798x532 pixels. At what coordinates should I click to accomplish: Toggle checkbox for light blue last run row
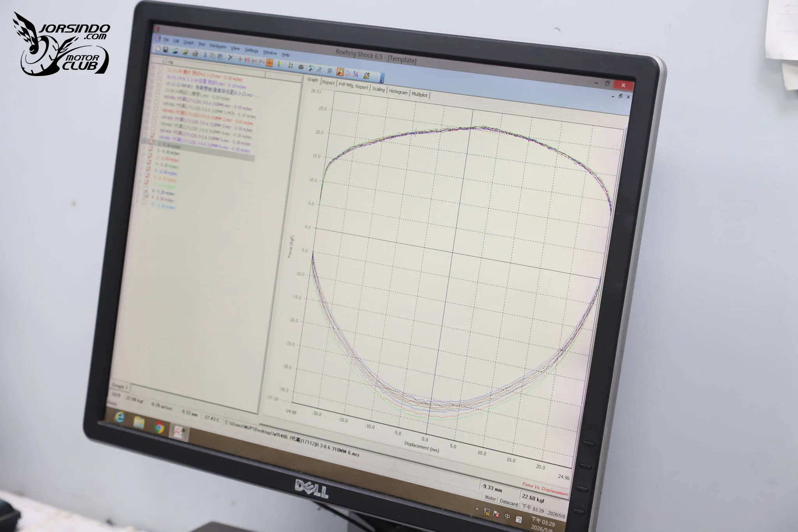coord(144,202)
